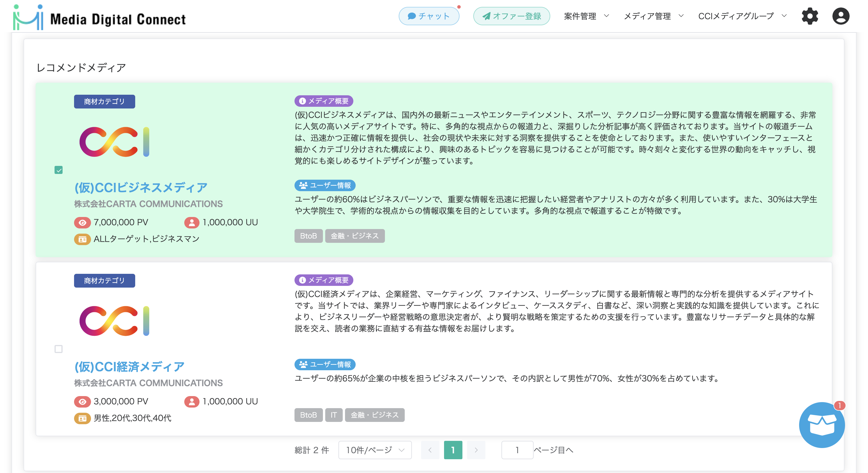The height and width of the screenshot is (473, 868).
Task: Open the user account profile icon
Action: point(841,16)
